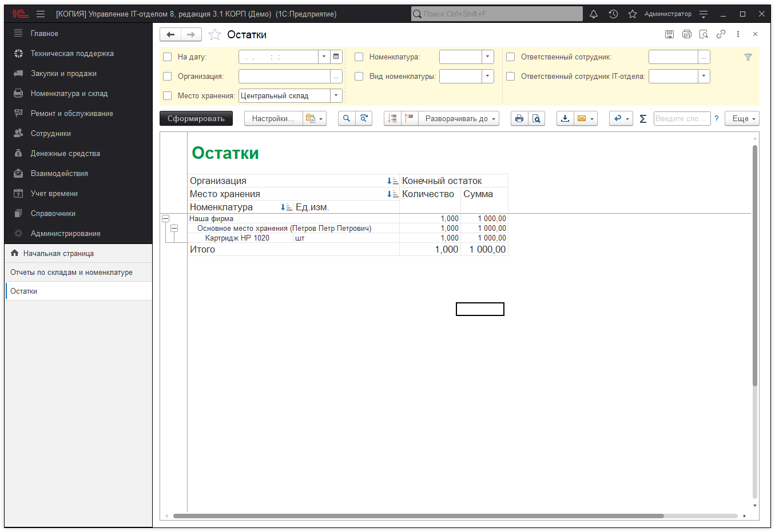Collapse the Наша фирма group row
The image size is (775, 532).
[165, 218]
